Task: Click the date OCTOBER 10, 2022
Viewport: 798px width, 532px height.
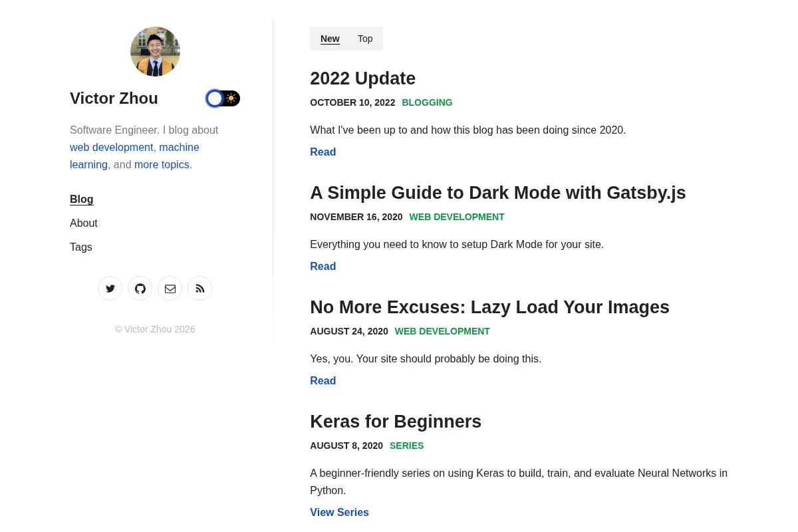Action: [x=352, y=102]
